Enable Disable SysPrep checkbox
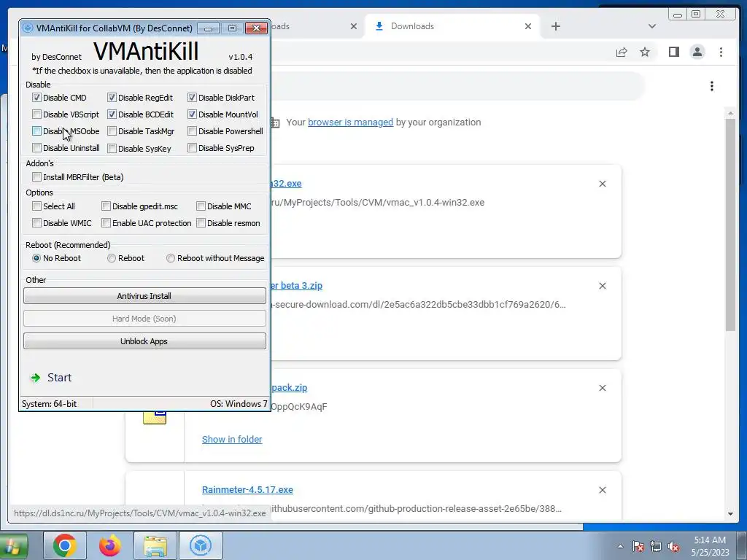The height and width of the screenshot is (560, 747). (x=192, y=147)
